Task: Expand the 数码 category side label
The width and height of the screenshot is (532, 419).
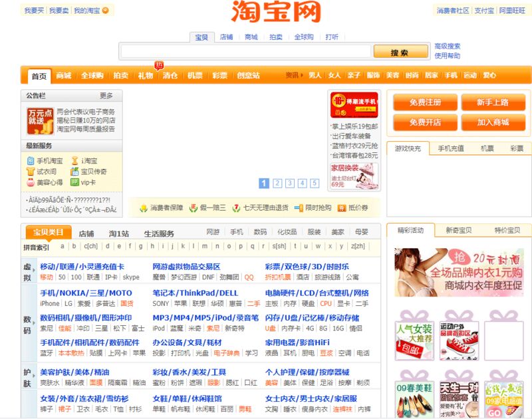Action: (x=28, y=325)
